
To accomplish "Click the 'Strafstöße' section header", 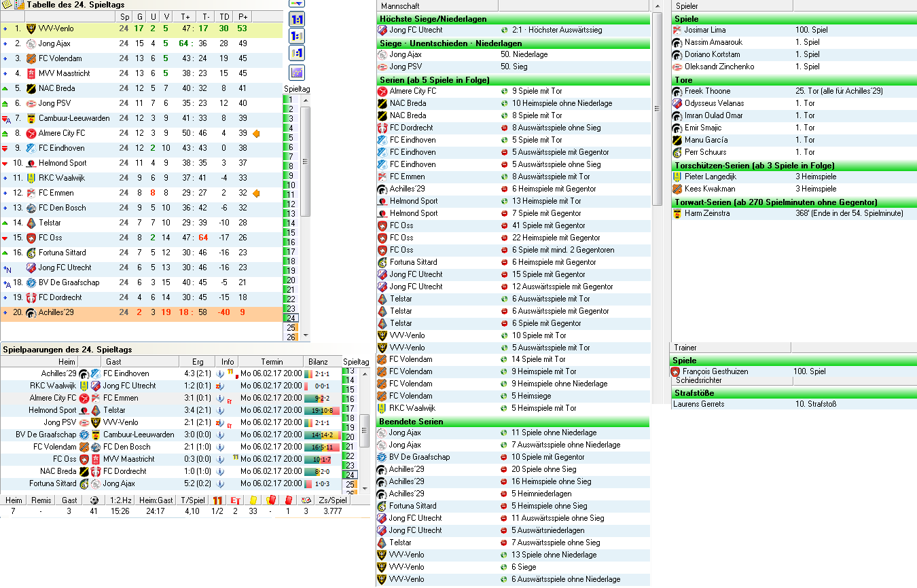I will 794,393.
